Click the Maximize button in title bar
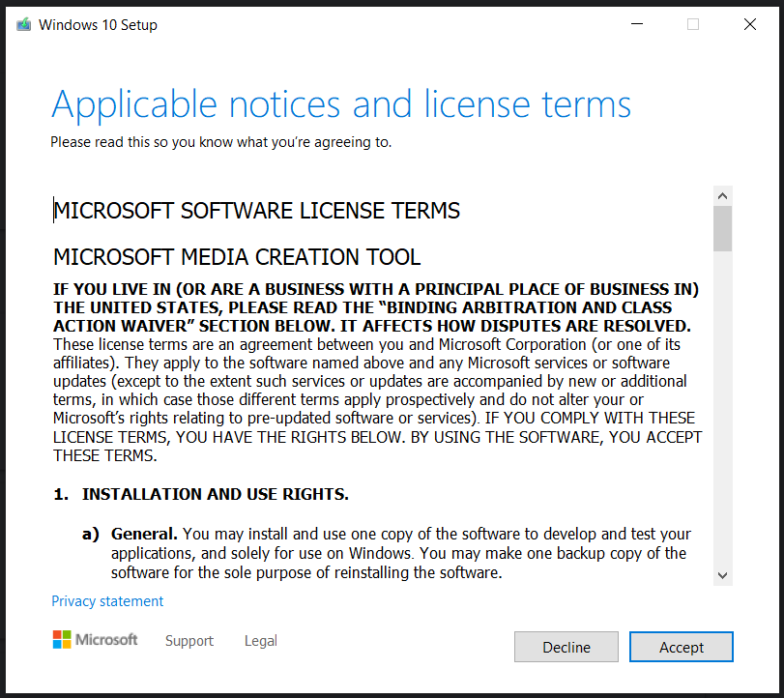Viewport: 784px width, 698px height. 693,24
